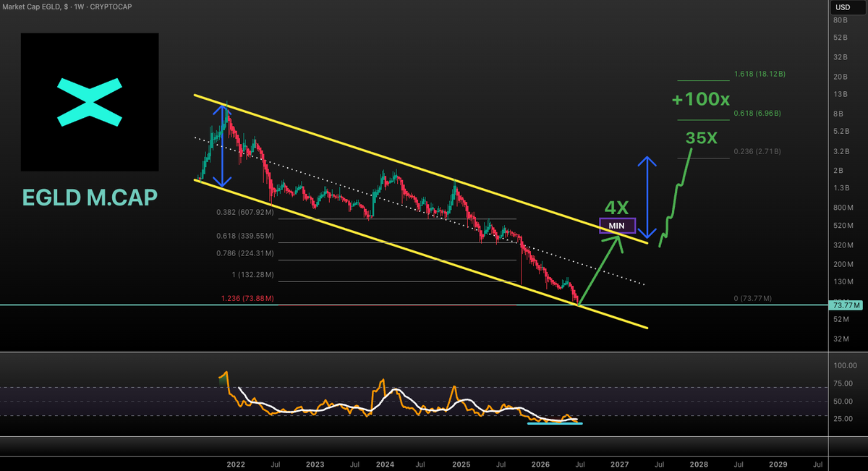The width and height of the screenshot is (868, 471).
Task: Select the 35X text annotation
Action: 702,137
